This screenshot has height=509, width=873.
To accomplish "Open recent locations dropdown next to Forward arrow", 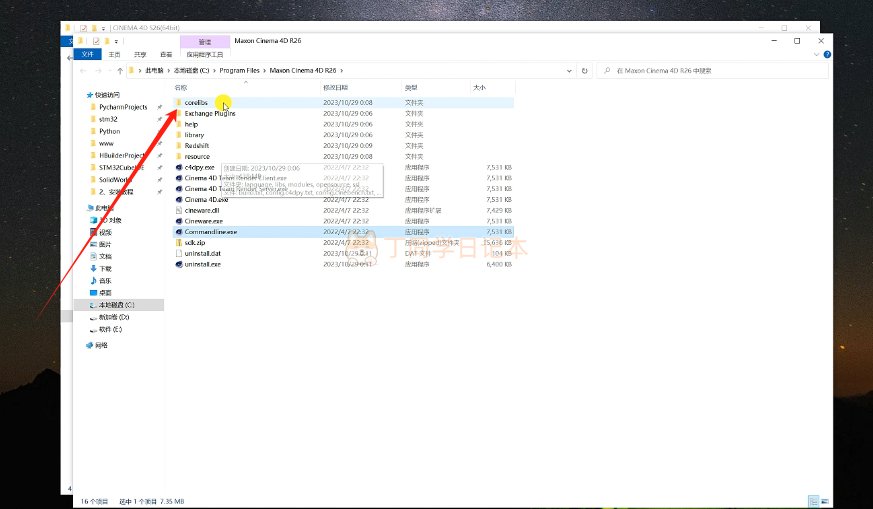I will (108, 72).
